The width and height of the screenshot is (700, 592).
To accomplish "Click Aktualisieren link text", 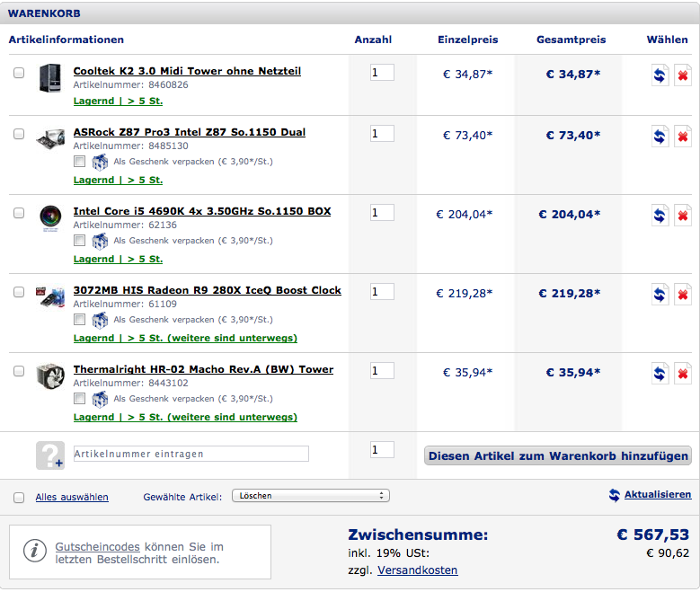I will (658, 494).
